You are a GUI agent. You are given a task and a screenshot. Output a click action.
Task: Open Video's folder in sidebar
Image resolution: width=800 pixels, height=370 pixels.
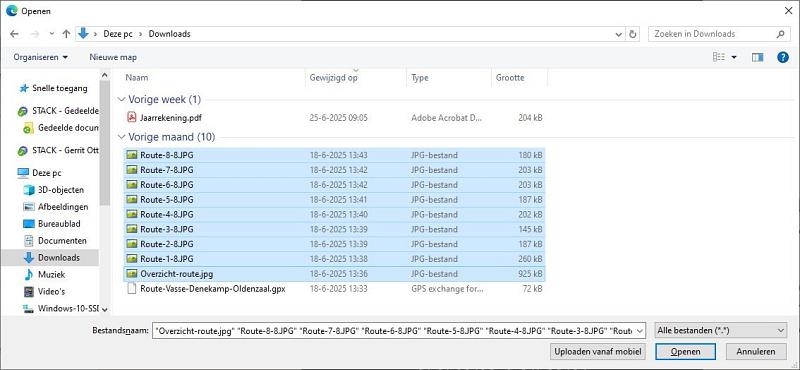44,291
